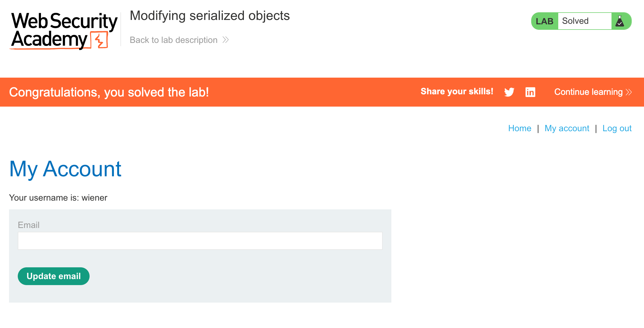This screenshot has width=644, height=328.
Task: Click the green LAB badge label
Action: click(x=544, y=21)
